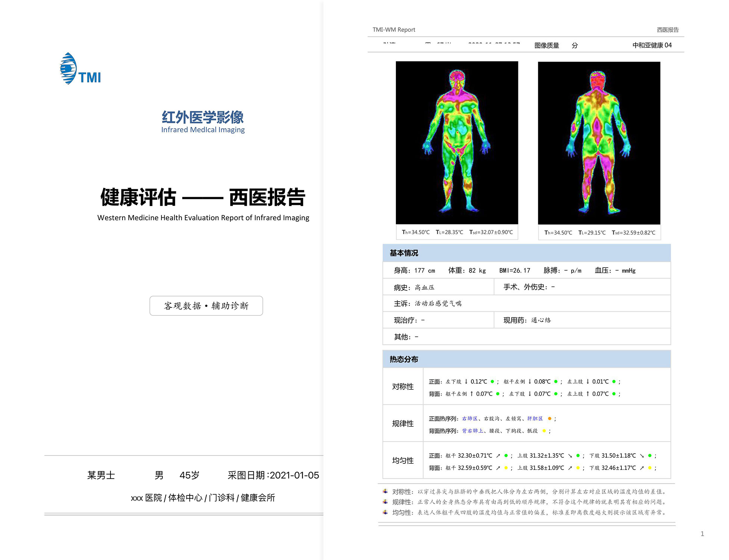The height and width of the screenshot is (560, 729).
Task: Click the 现治疗 cell
Action: (x=438, y=320)
